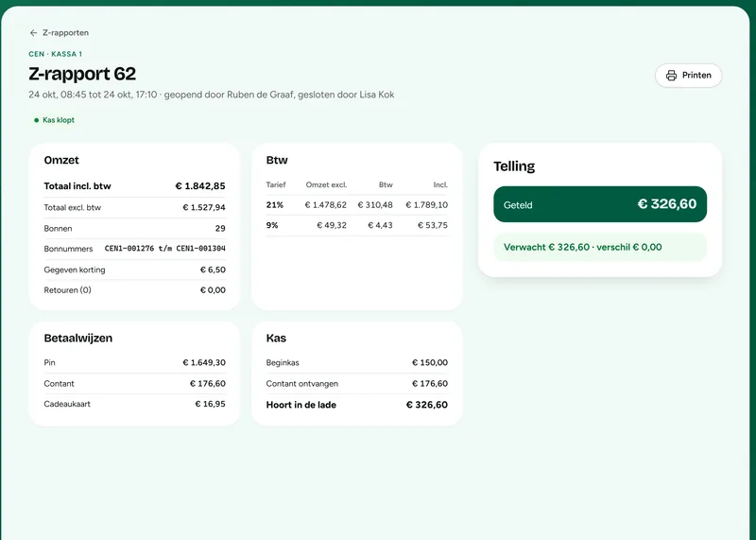Select 21% incl. amount € 1.789,10
Image resolution: width=756 pixels, height=540 pixels.
pyautogui.click(x=427, y=205)
